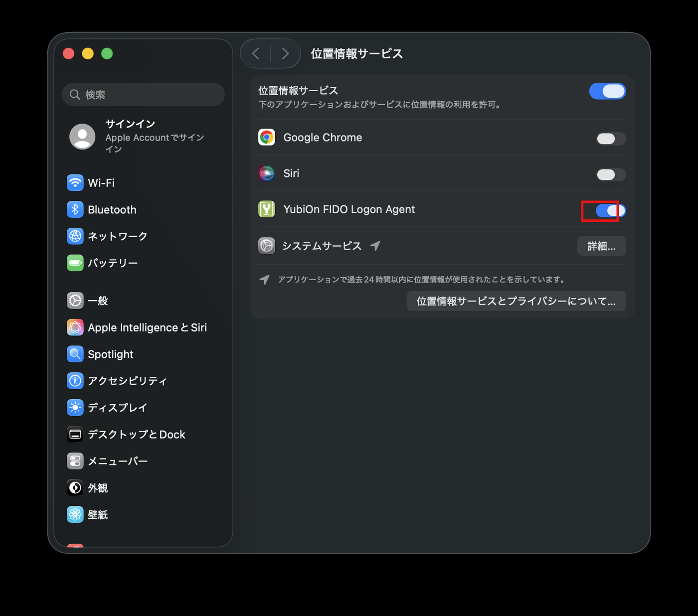Image resolution: width=698 pixels, height=616 pixels.
Task: Select the Spotlight label in sidebar
Action: pyautogui.click(x=111, y=354)
